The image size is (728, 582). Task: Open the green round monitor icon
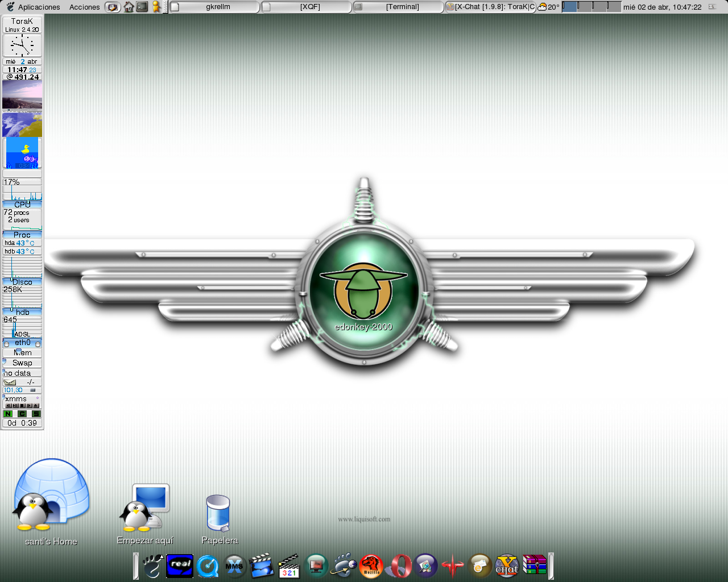click(x=317, y=566)
